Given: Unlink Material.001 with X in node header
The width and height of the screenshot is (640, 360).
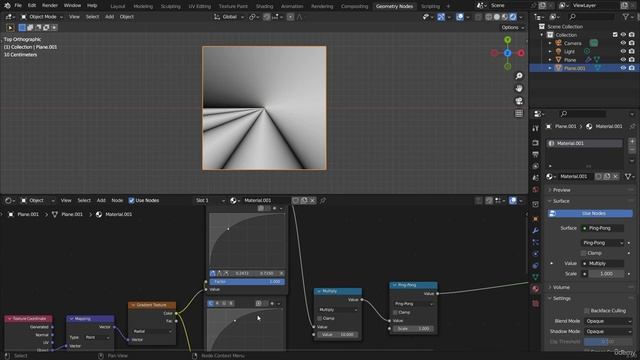Looking at the screenshot, I should coord(312,200).
